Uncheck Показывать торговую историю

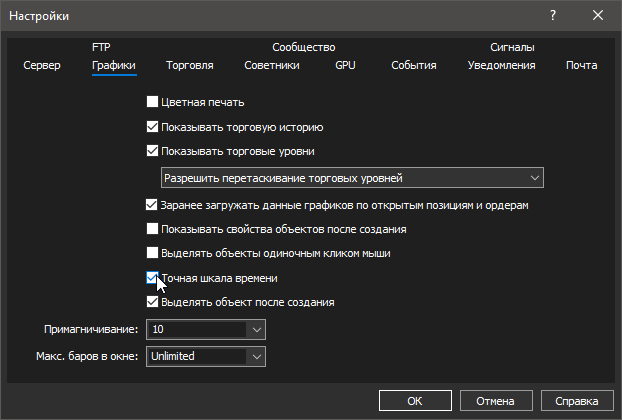(153, 127)
